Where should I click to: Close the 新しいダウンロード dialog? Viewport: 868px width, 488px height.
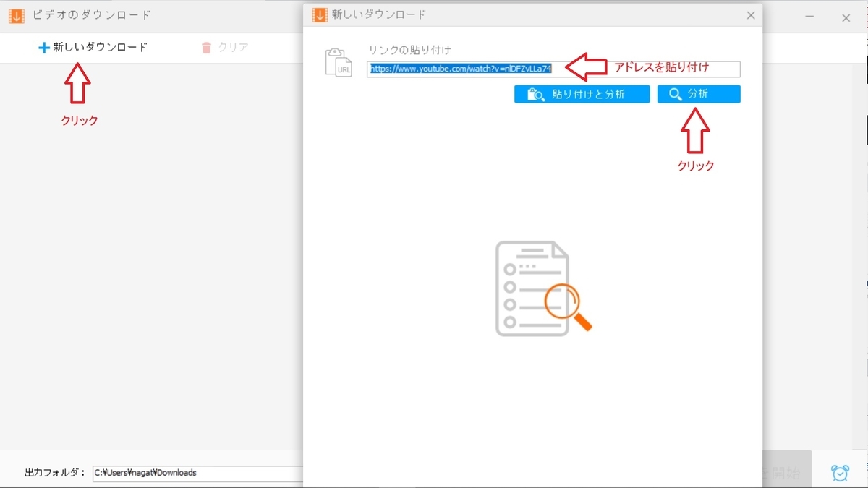[751, 15]
